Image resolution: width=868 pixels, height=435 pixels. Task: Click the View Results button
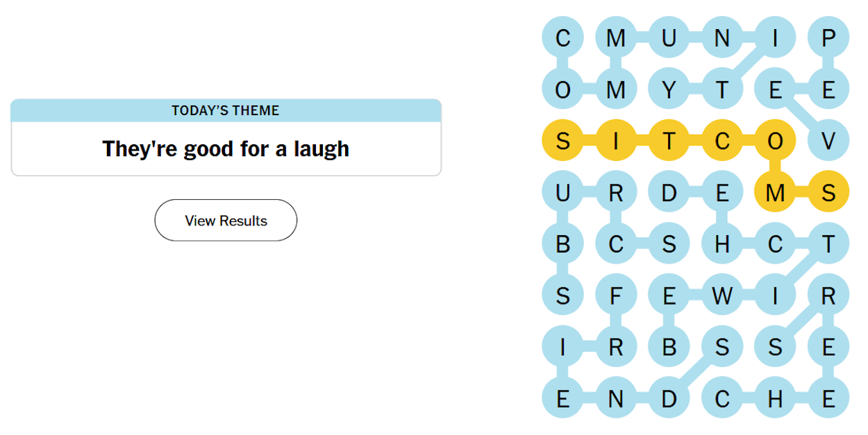pos(226,220)
